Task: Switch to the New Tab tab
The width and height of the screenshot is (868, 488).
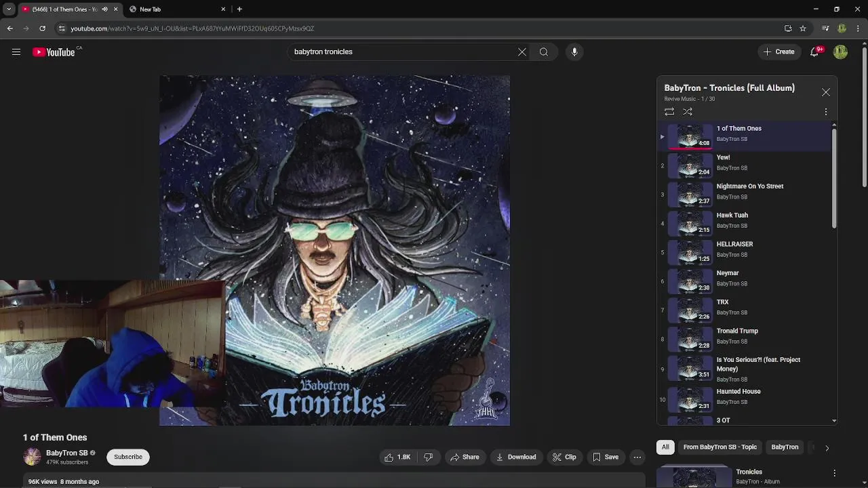Action: click(176, 9)
